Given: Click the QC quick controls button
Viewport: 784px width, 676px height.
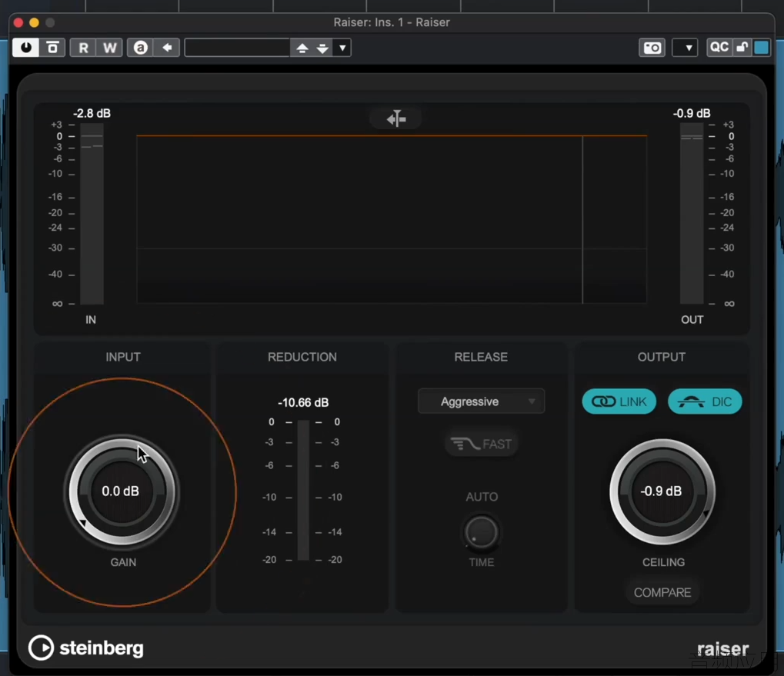Looking at the screenshot, I should point(719,48).
